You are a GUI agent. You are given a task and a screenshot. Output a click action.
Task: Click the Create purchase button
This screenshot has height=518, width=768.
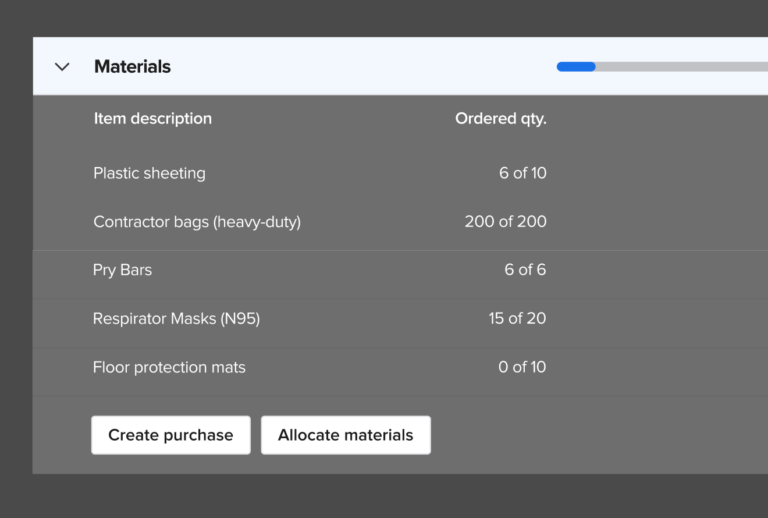click(171, 435)
